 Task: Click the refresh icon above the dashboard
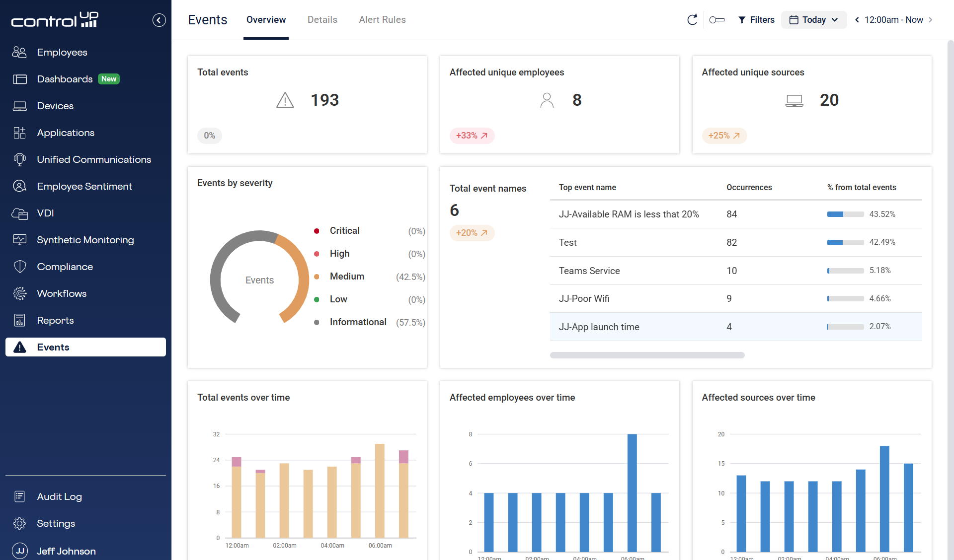point(692,20)
